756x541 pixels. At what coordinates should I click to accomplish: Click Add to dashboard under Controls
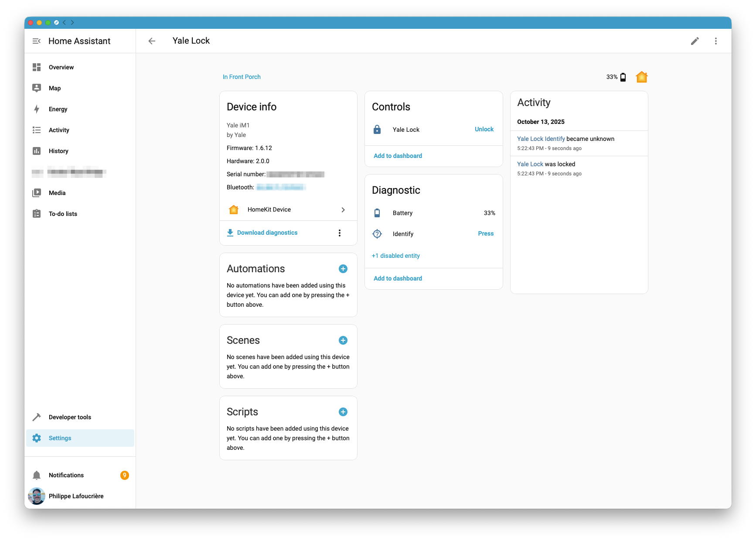tap(397, 156)
